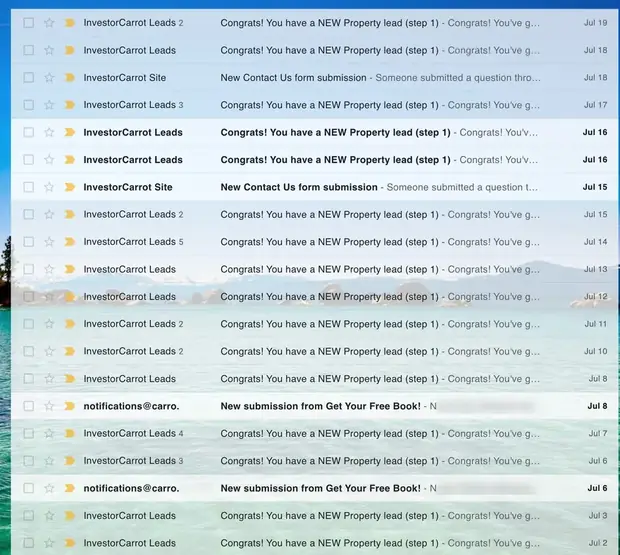Star the Jul 6 InvestorCarrot Leads 3 email
This screenshot has width=620, height=555.
click(49, 461)
